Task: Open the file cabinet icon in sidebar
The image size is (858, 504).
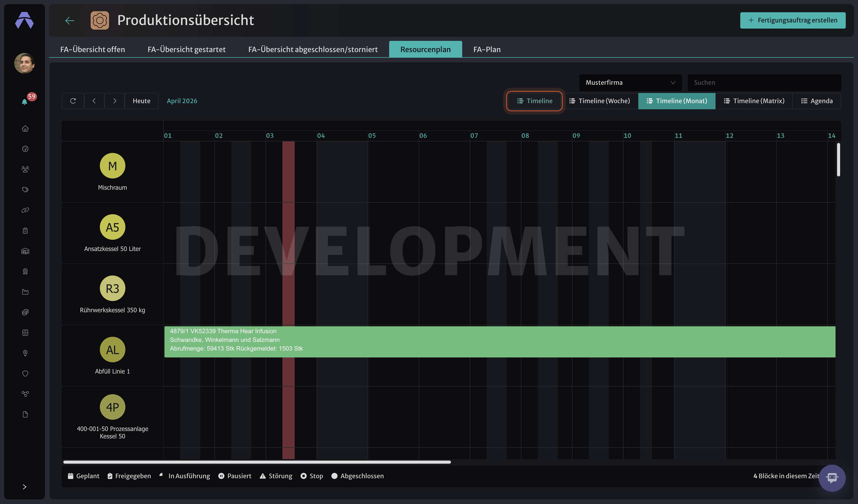Action: [25, 333]
